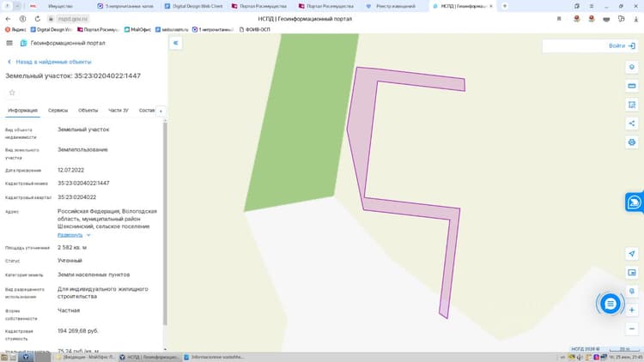Click the nspd.gov.ru address bar
Viewport: 644px width, 362px height.
[x=73, y=19]
